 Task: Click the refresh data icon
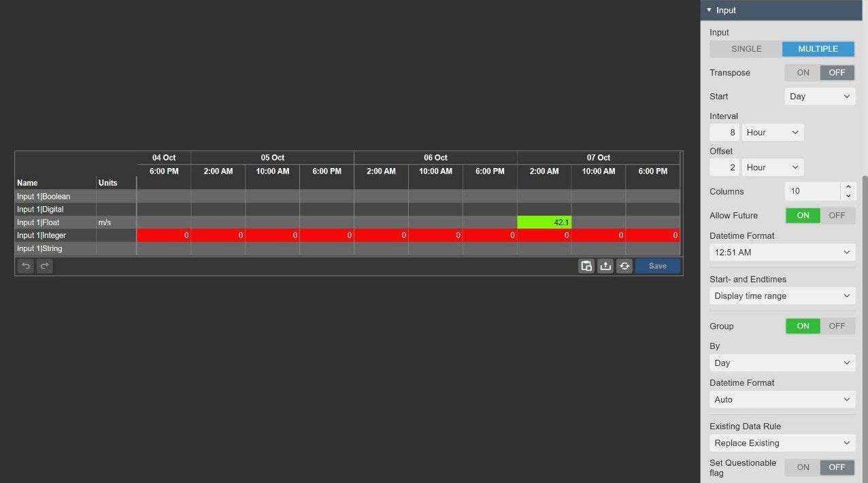point(624,266)
